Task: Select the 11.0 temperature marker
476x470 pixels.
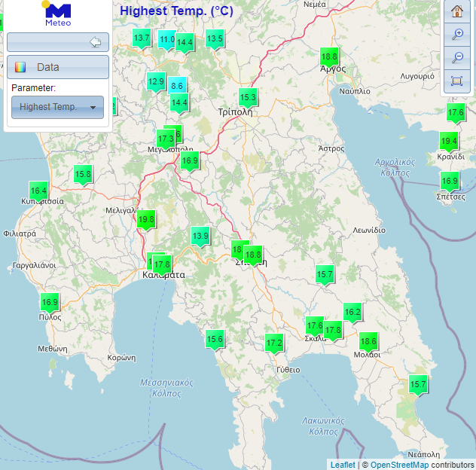Action: click(x=166, y=40)
